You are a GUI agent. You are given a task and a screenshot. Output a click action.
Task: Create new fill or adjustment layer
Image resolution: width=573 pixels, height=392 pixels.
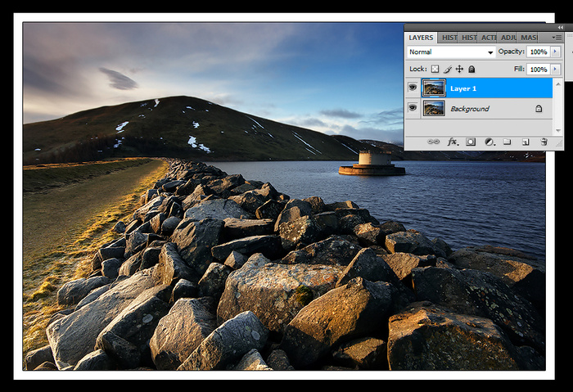(489, 142)
